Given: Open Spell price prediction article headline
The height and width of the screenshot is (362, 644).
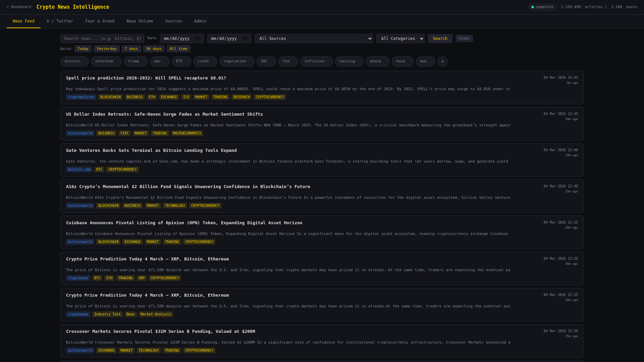Looking at the screenshot, I should pyautogui.click(x=146, y=78).
